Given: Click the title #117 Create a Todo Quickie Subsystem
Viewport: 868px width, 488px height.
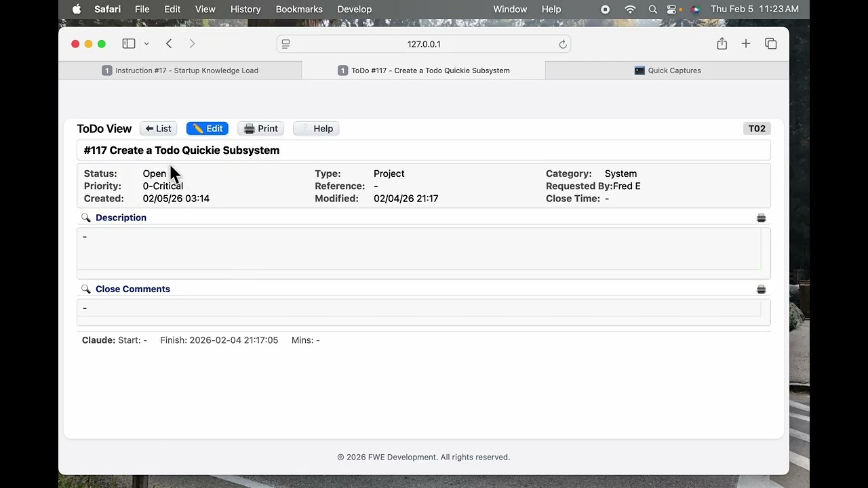Looking at the screenshot, I should click(182, 150).
